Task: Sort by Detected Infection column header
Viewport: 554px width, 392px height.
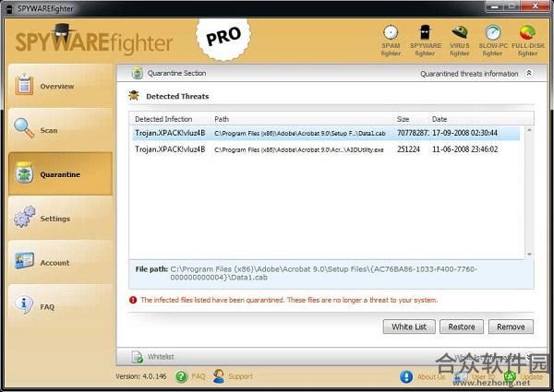Action: pyautogui.click(x=170, y=119)
